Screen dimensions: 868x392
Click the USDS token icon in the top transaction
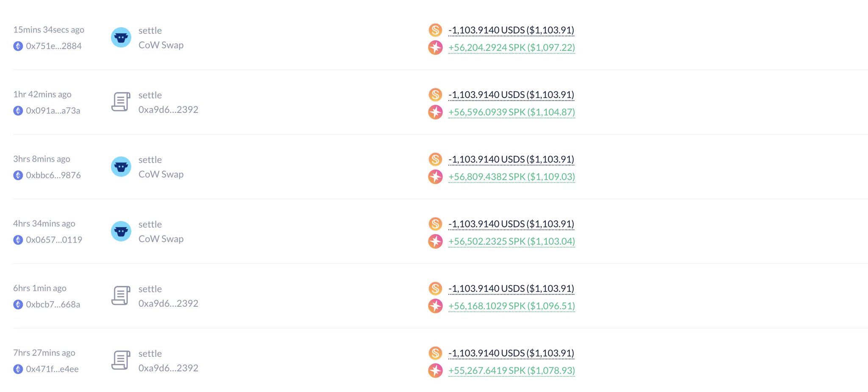(x=435, y=30)
